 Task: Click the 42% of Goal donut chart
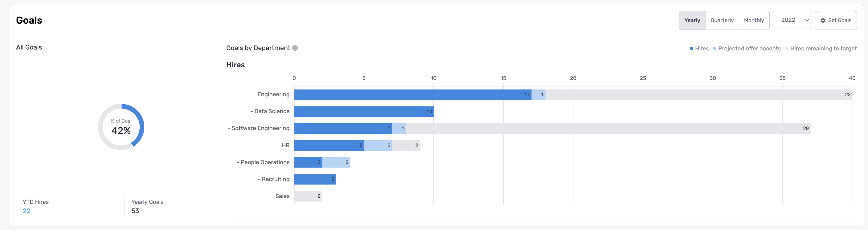(x=121, y=127)
